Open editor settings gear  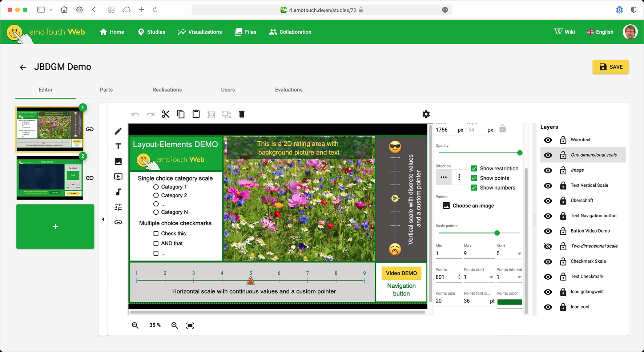(426, 114)
